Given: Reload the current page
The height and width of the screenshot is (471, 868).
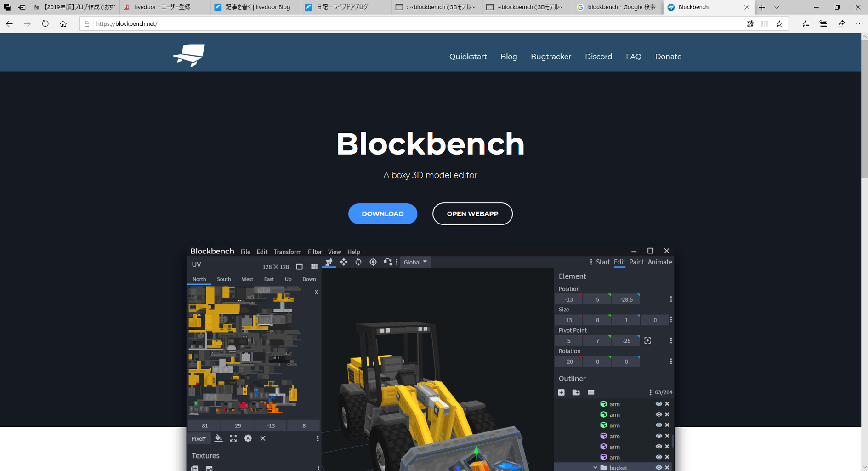Looking at the screenshot, I should coord(45,24).
